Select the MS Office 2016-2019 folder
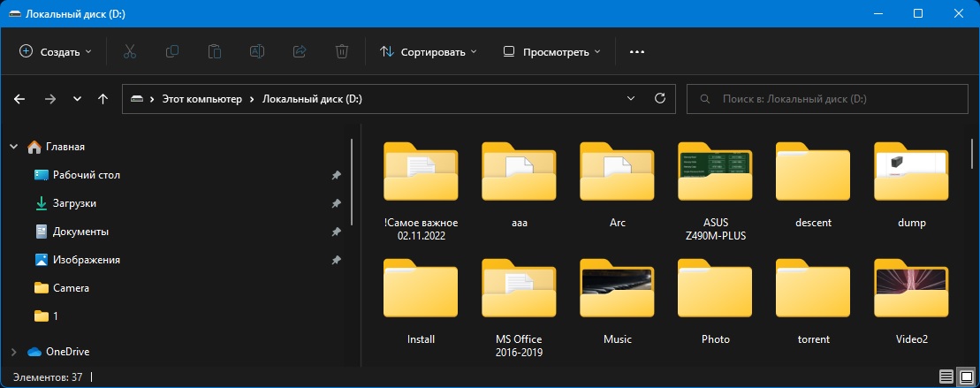This screenshot has height=388, width=980. tap(519, 308)
